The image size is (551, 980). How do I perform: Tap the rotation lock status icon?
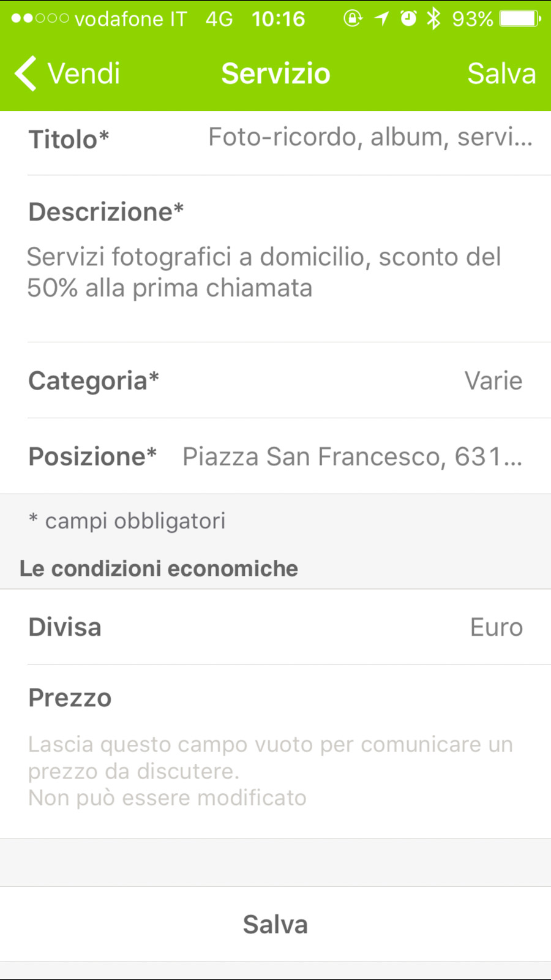click(x=353, y=18)
